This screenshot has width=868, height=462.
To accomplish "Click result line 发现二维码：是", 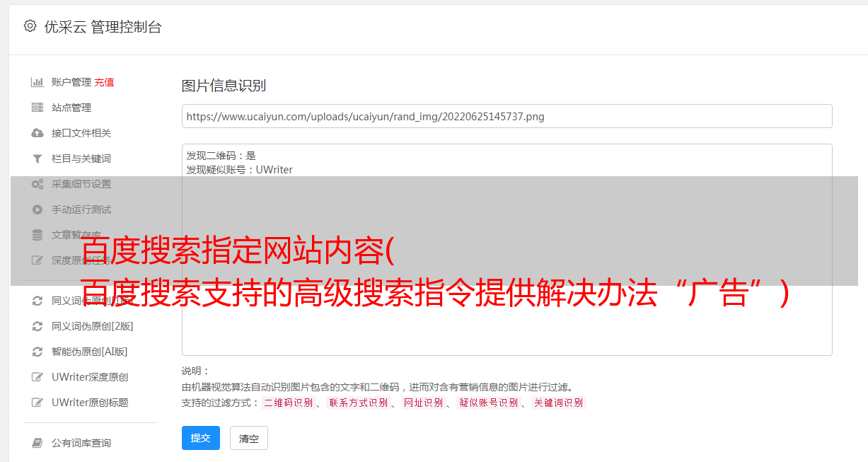I will pyautogui.click(x=221, y=156).
